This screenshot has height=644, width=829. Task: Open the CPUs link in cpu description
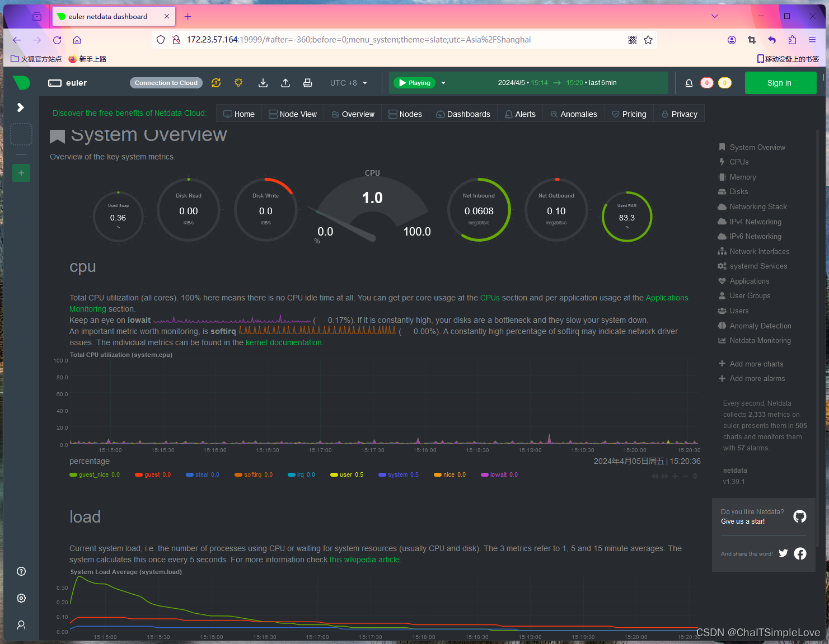(490, 298)
